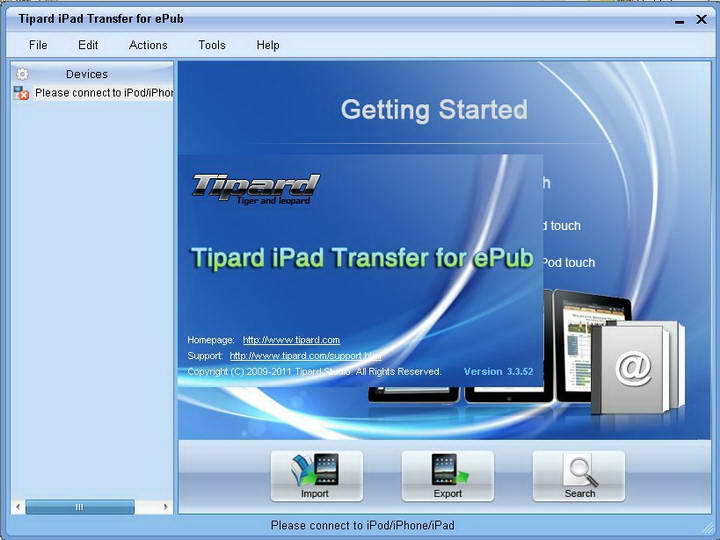
Task: Open the Tipard support page link
Action: (305, 356)
